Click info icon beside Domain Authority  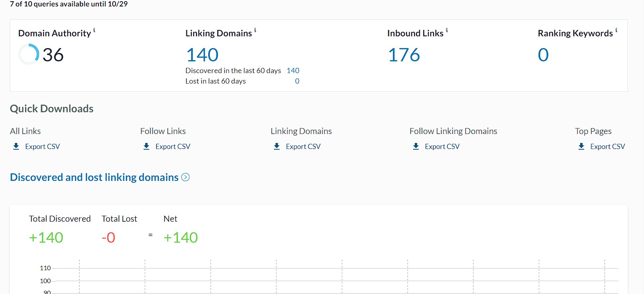(x=94, y=30)
